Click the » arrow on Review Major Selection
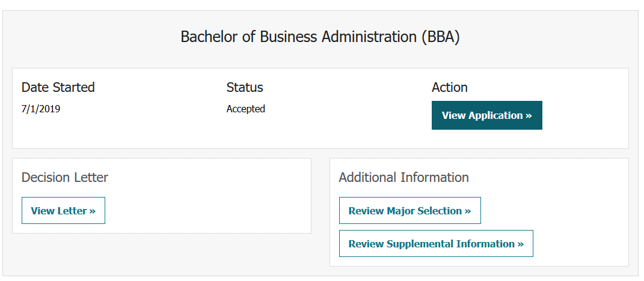The image size is (644, 281). point(468,211)
